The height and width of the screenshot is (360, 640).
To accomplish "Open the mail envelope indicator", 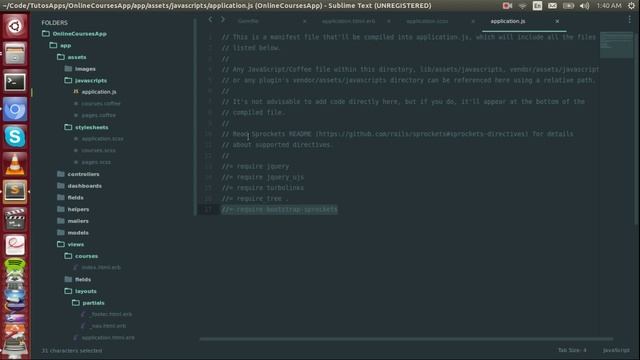I will [x=552, y=6].
